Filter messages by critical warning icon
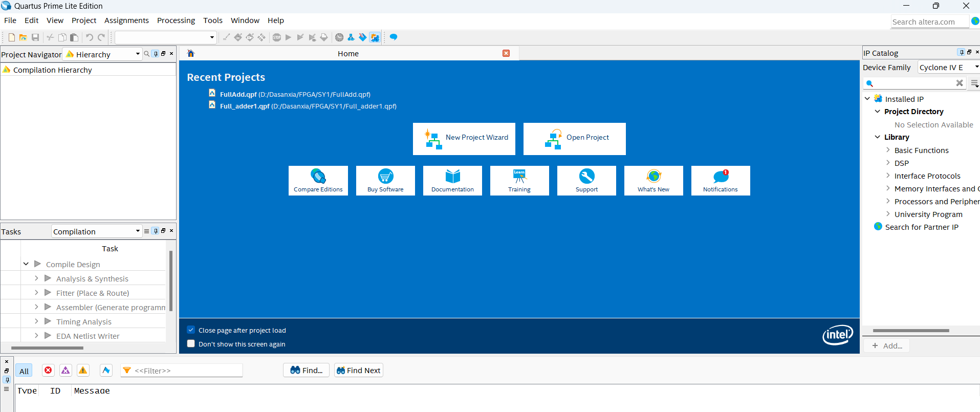The height and width of the screenshot is (412, 980). [x=66, y=370]
